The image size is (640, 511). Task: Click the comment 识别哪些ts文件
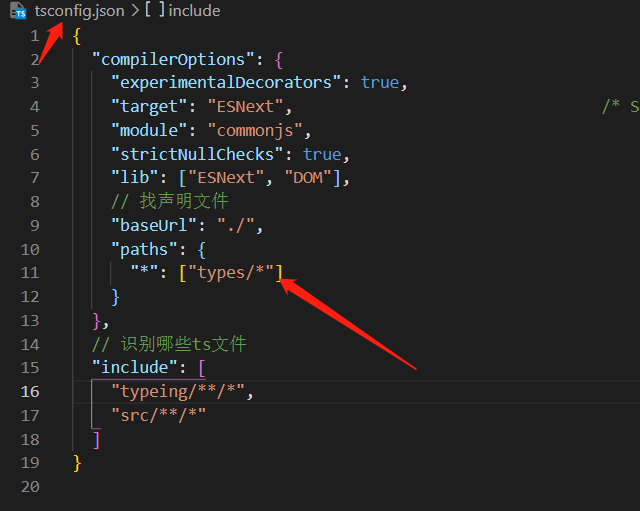click(169, 344)
